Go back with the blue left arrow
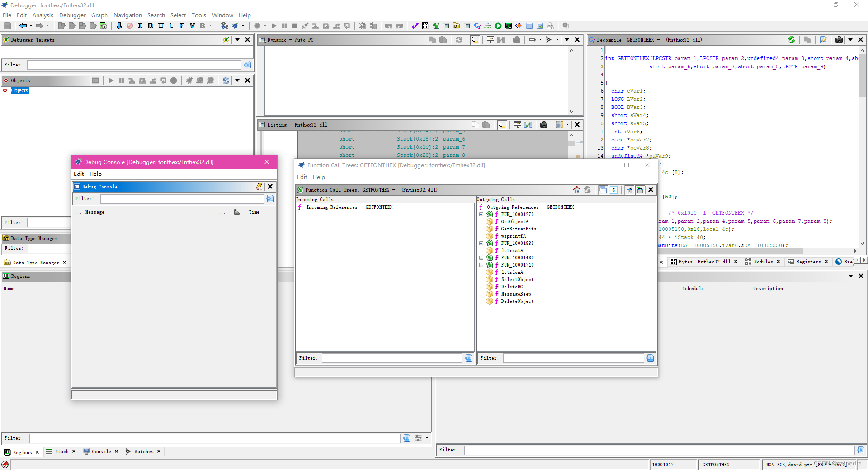 pos(23,26)
